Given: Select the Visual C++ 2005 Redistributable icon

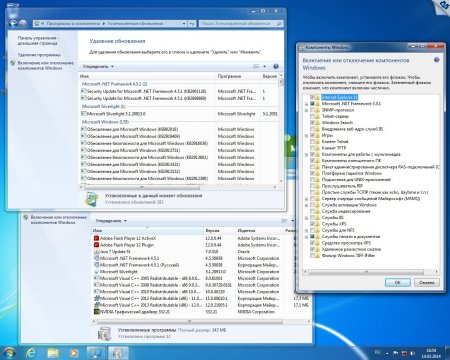Looking at the screenshot, I should (x=96, y=278).
